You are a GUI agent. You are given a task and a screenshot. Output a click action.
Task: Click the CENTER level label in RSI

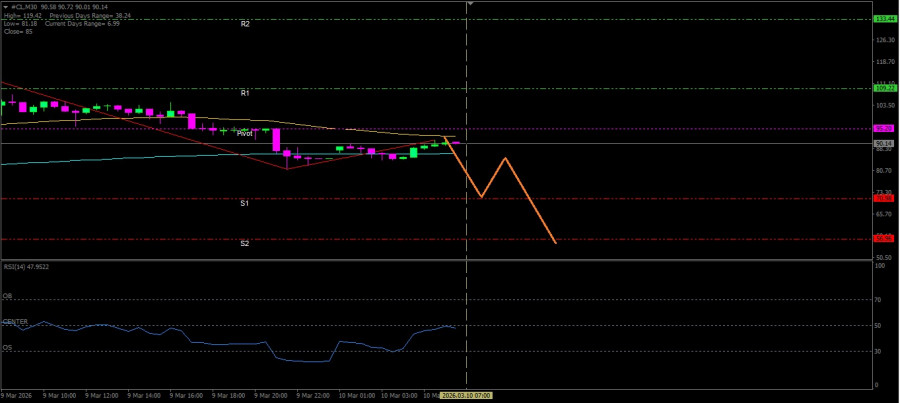(15, 321)
